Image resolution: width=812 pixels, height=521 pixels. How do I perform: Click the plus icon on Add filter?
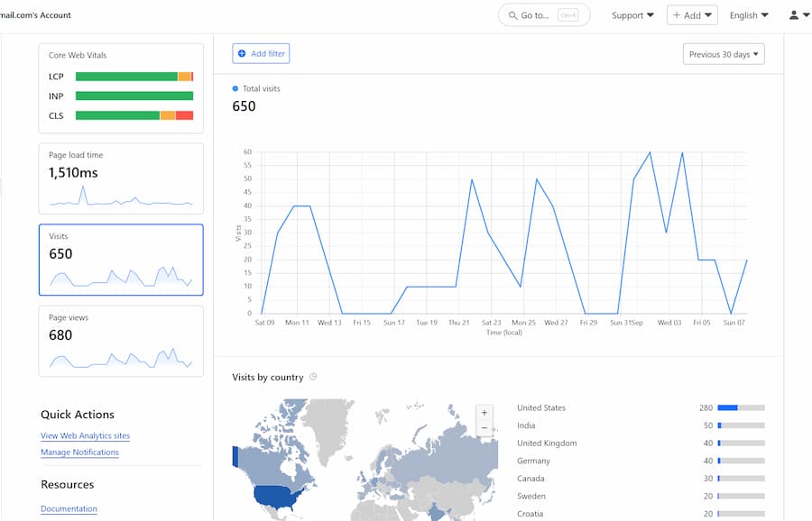point(240,53)
